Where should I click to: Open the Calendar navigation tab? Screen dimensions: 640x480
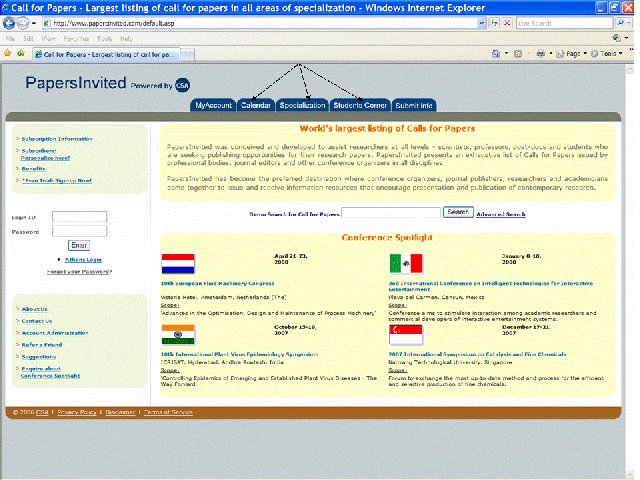(x=256, y=105)
